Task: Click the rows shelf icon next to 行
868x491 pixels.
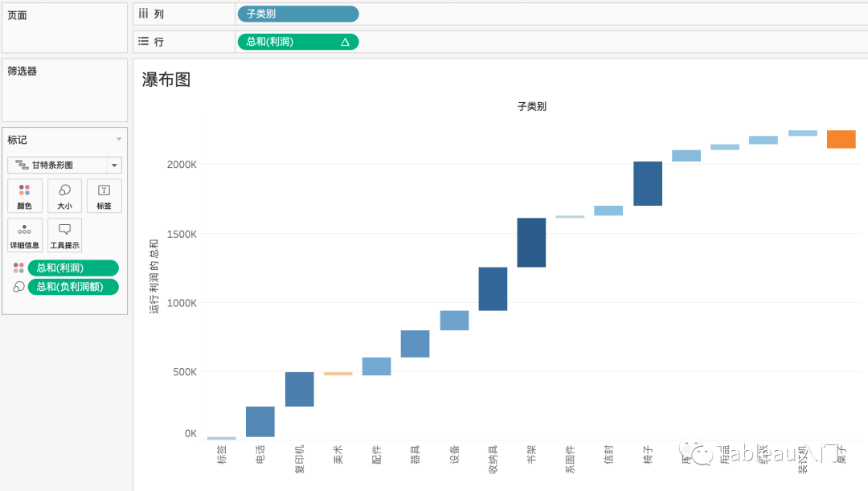Action: tap(143, 41)
